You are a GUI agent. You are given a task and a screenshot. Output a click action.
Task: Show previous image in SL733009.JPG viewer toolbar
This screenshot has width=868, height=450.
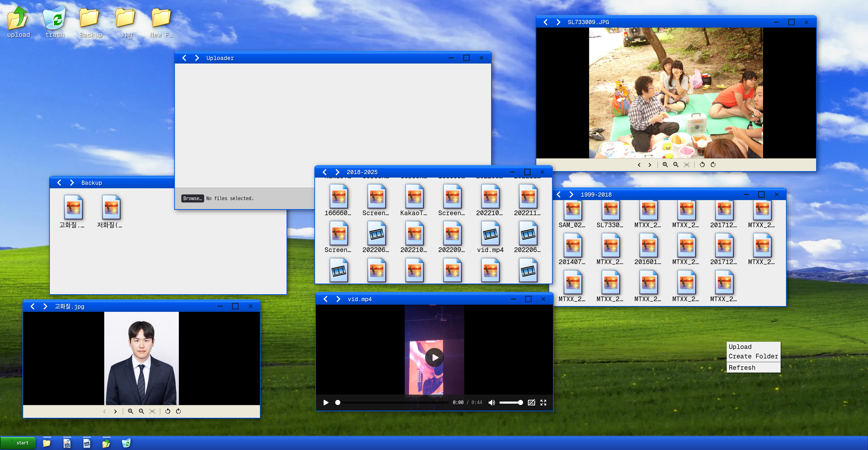tap(639, 165)
